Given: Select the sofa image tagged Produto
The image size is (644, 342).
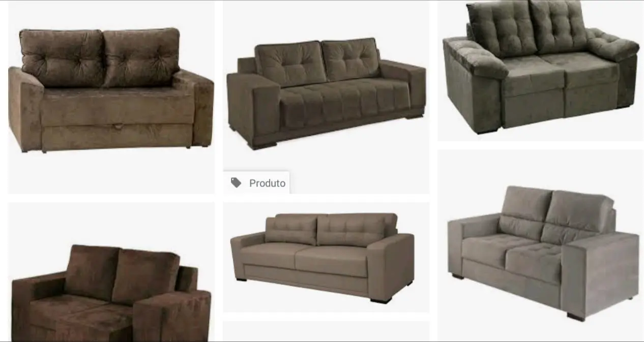Looking at the screenshot, I should (326, 97).
